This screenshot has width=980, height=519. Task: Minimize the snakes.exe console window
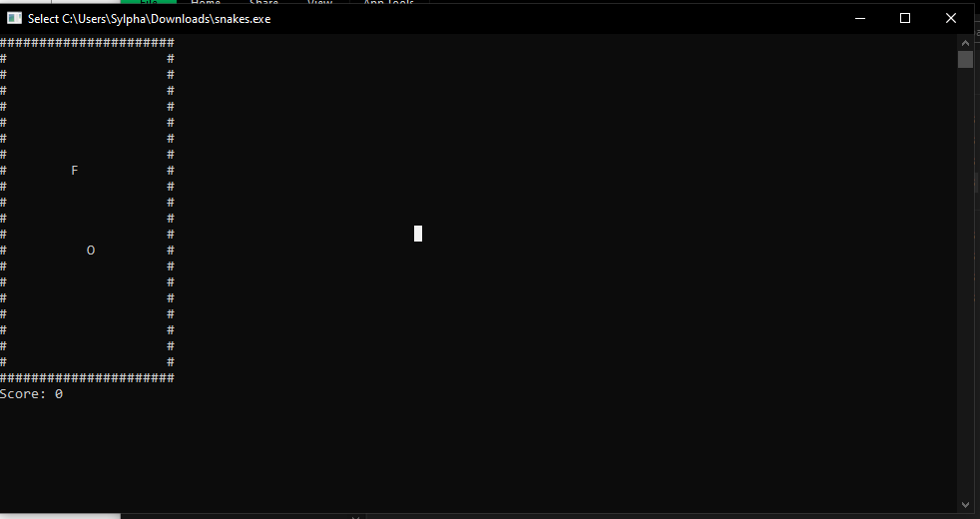[860, 18]
